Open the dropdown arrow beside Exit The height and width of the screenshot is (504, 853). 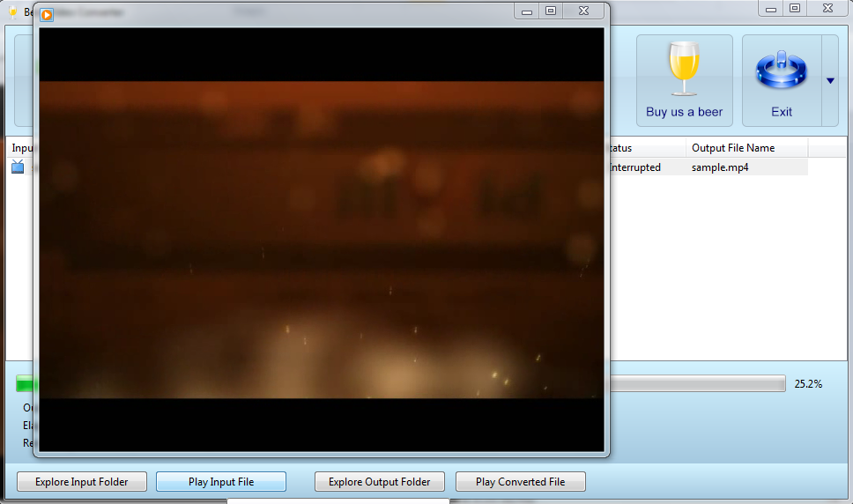830,80
